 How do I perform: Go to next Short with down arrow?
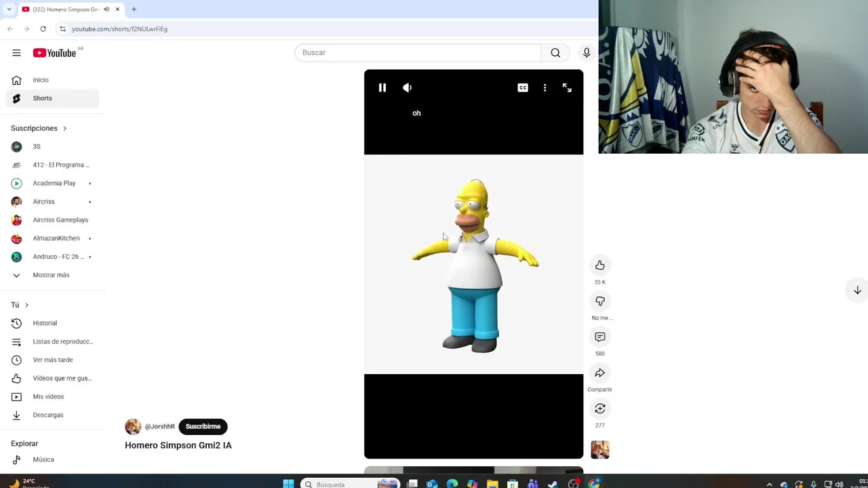point(857,290)
